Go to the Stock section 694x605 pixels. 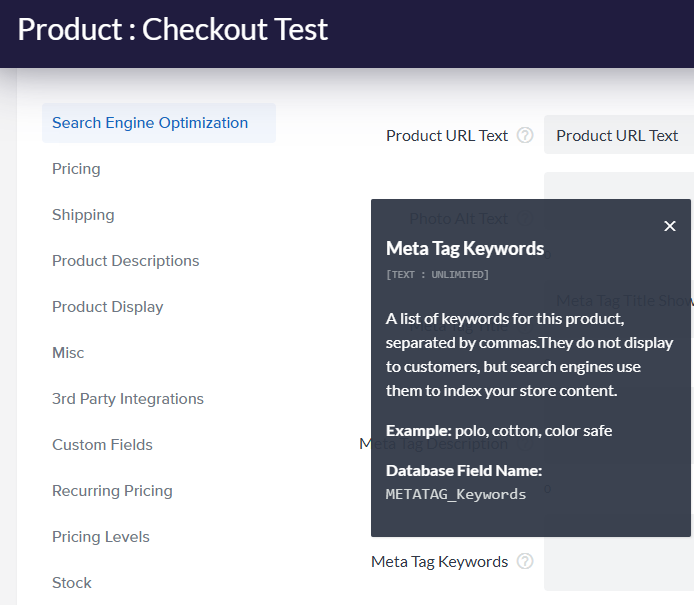71,583
